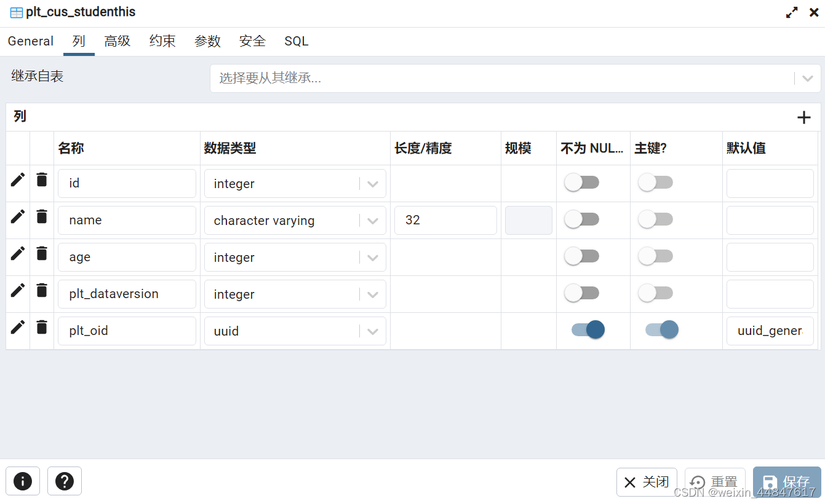This screenshot has width=825, height=504.
Task: Expand the data type dropdown for age
Action: click(x=373, y=257)
